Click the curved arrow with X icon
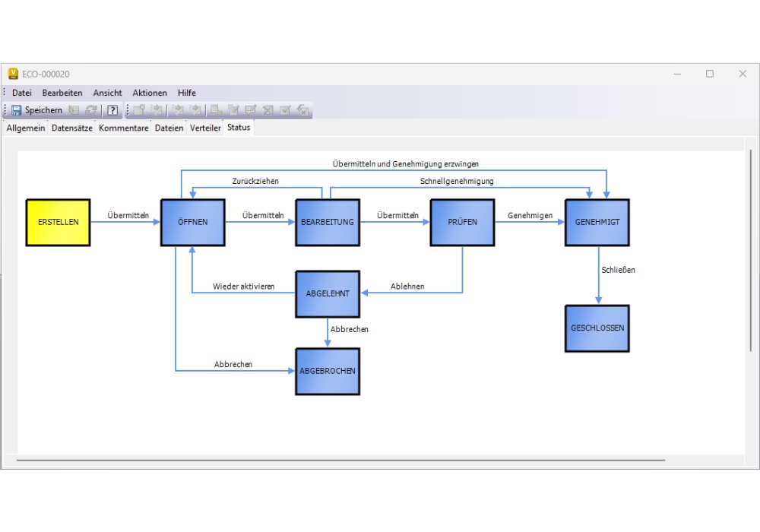The width and height of the screenshot is (760, 532). click(302, 110)
